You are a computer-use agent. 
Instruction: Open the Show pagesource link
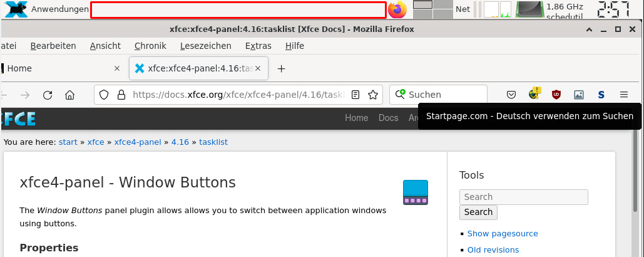click(x=503, y=234)
